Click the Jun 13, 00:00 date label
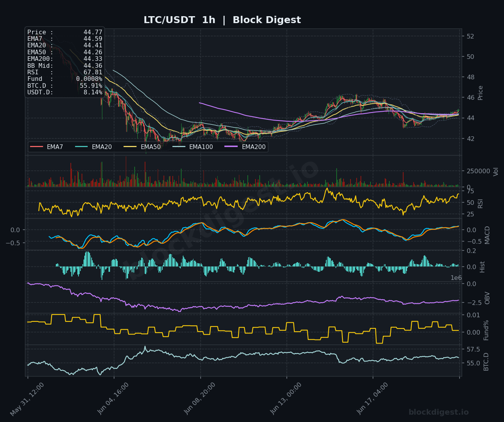This screenshot has width=504, height=422. click(287, 399)
